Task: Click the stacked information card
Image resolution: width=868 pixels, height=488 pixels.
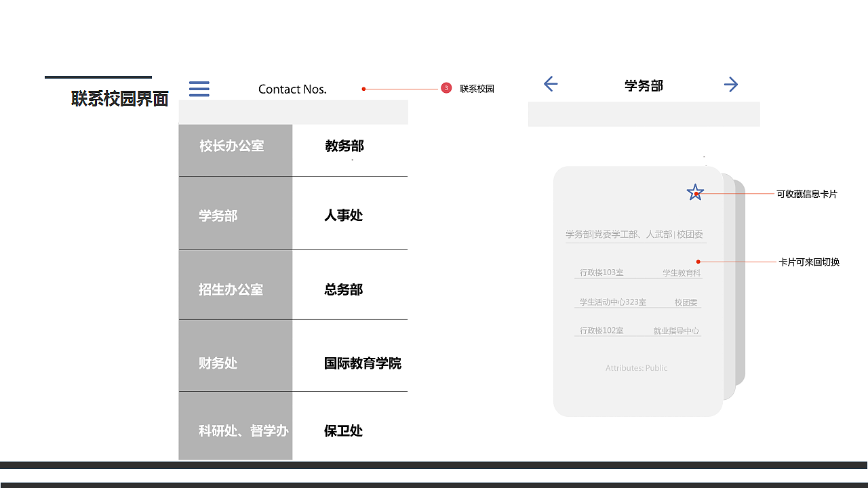Action: [637, 291]
